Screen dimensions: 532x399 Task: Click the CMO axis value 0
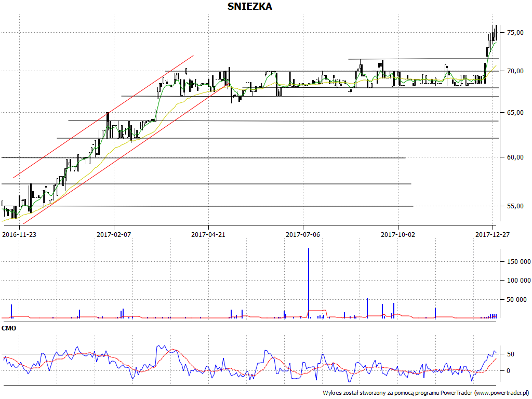pyautogui.click(x=508, y=371)
